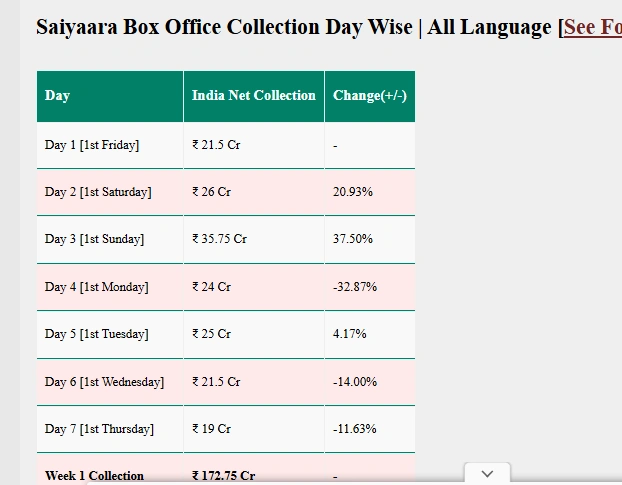Select the ₹ 26 Cr collection value
622x485 pixels.
[211, 192]
